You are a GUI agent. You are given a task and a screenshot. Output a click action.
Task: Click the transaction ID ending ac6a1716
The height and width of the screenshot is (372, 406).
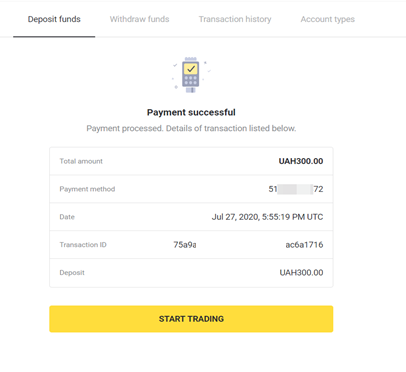304,245
